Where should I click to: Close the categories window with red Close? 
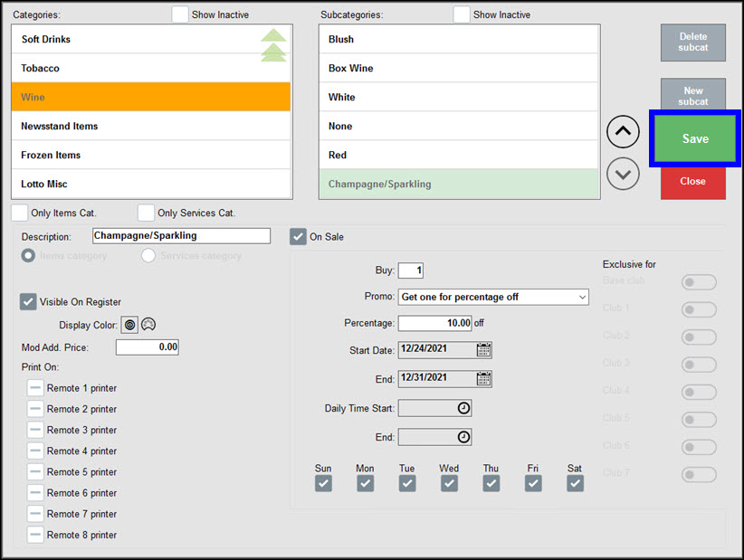click(x=692, y=182)
